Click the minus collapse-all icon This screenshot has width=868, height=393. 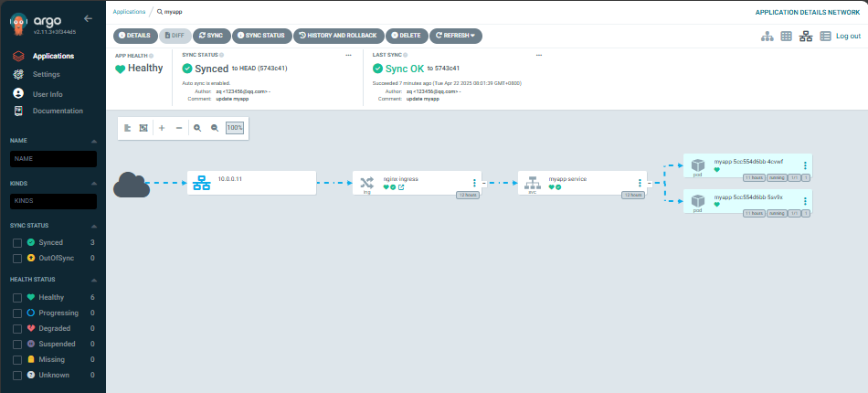click(x=179, y=128)
